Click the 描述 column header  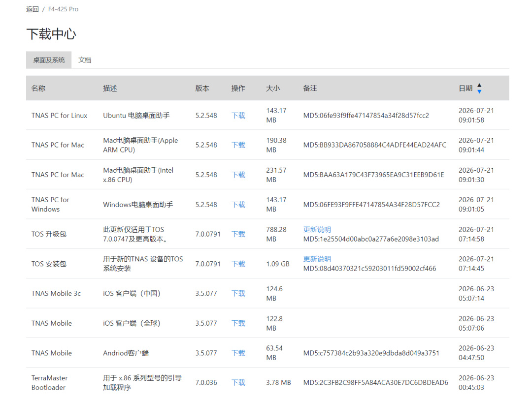(110, 89)
